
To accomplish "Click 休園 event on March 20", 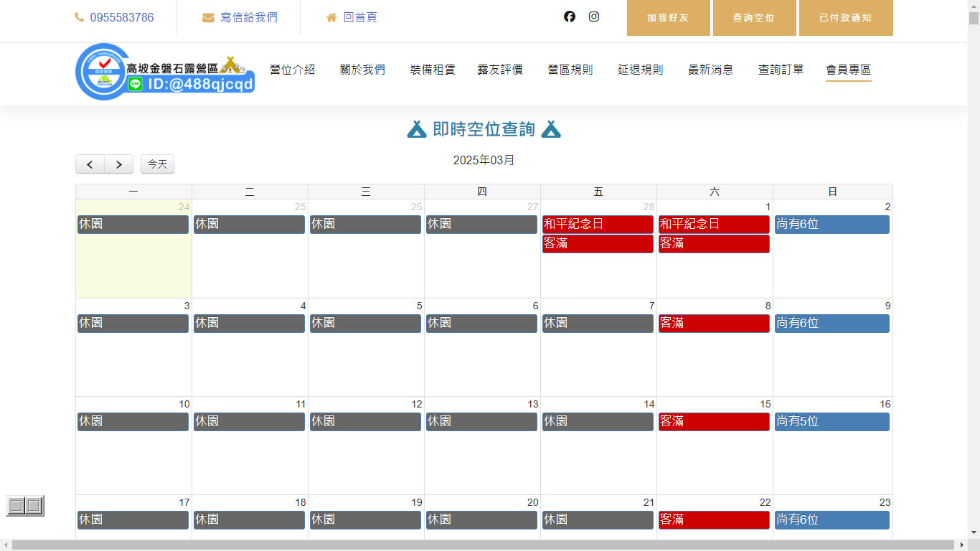I will coord(482,520).
